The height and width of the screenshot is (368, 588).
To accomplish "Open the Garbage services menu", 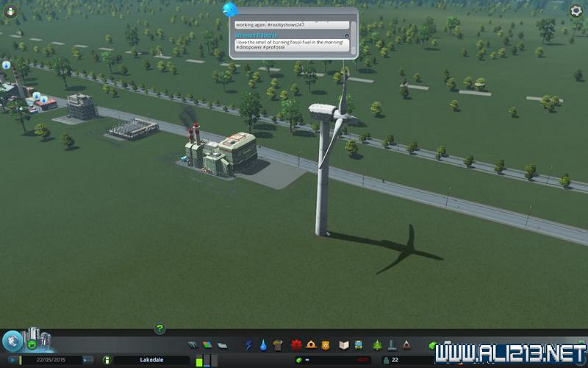I will [277, 344].
